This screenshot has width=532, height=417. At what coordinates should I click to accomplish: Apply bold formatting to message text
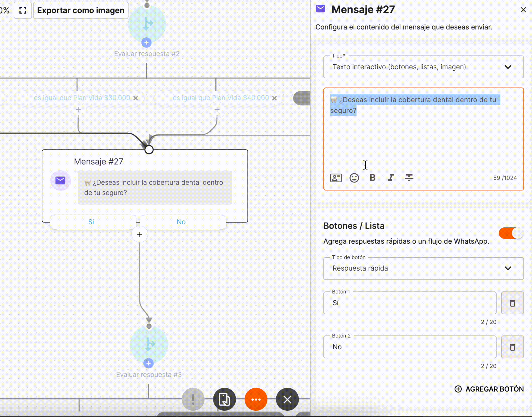372,178
